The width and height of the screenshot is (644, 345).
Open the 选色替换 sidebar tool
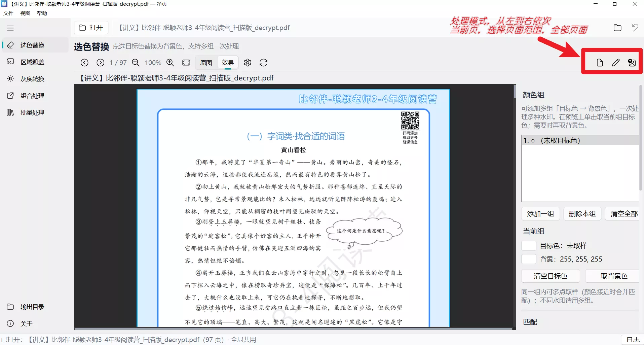coord(35,45)
